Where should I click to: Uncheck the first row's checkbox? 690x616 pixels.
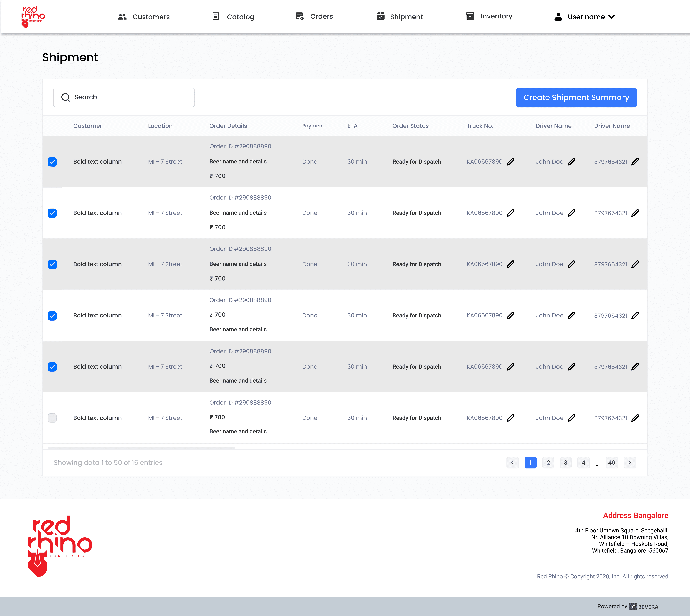(x=52, y=162)
